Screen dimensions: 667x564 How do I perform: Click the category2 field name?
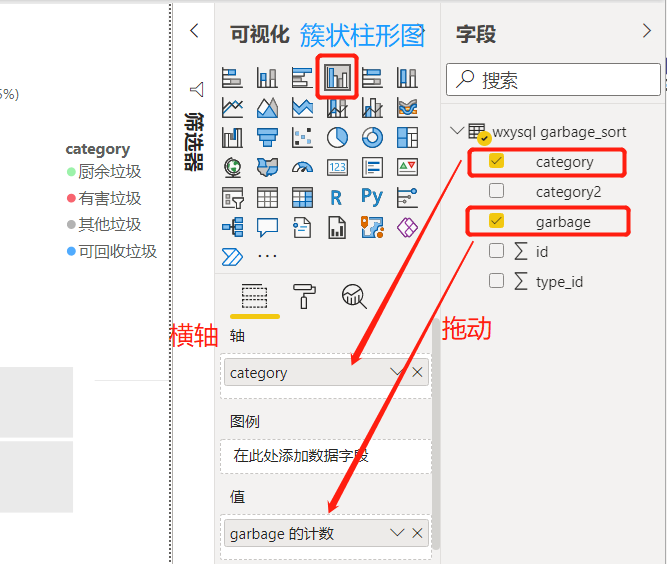tap(568, 192)
